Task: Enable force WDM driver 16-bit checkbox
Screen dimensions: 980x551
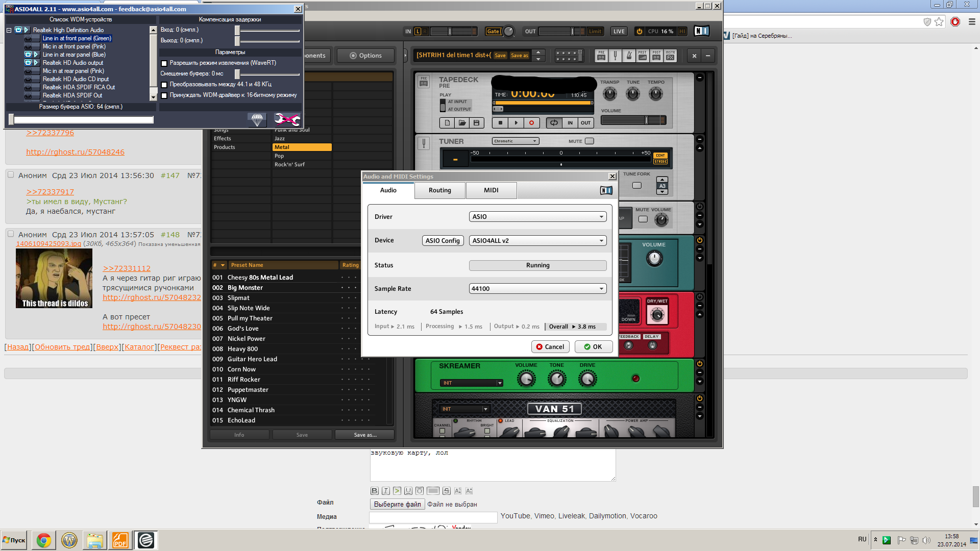Action: click(164, 95)
